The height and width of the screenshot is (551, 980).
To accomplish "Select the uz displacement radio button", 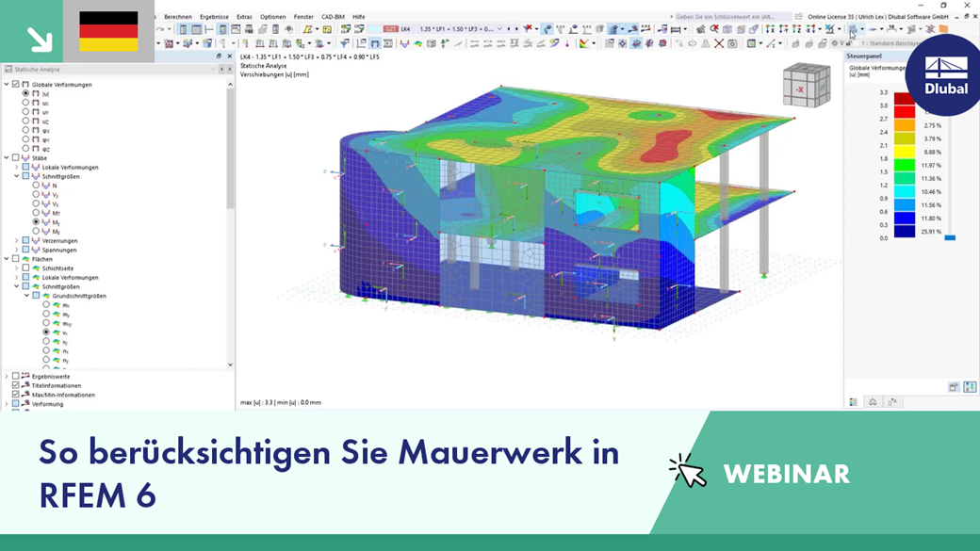I will click(x=25, y=121).
